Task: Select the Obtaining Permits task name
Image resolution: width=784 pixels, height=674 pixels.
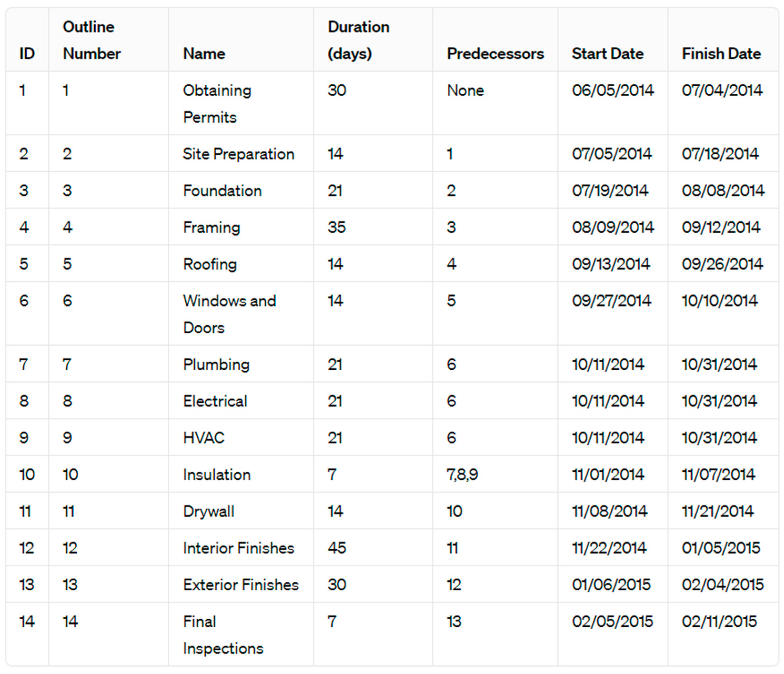Action: point(217,104)
